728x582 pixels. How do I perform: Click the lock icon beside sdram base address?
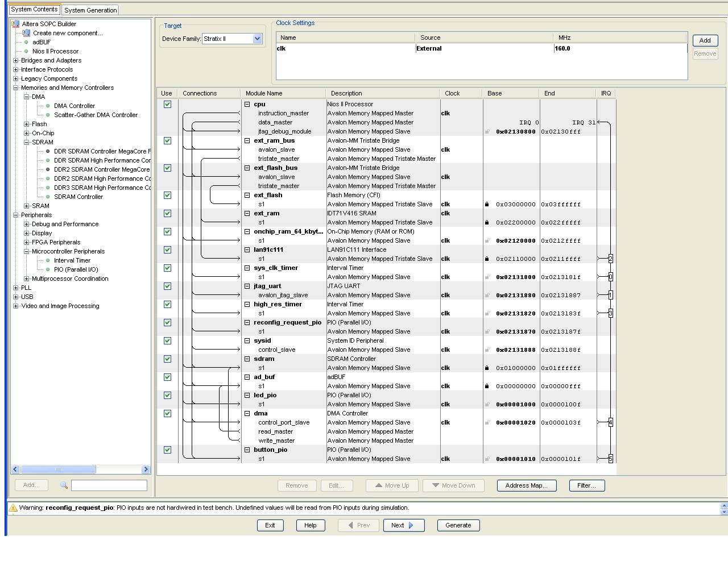pyautogui.click(x=487, y=368)
